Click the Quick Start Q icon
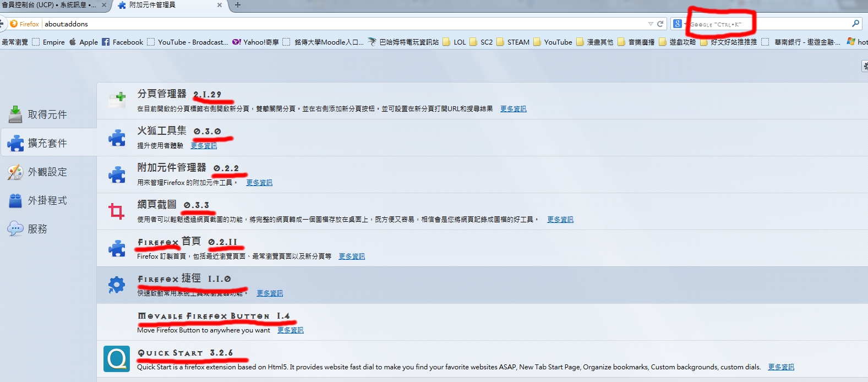Viewport: 868px width, 382px height. pos(117,359)
